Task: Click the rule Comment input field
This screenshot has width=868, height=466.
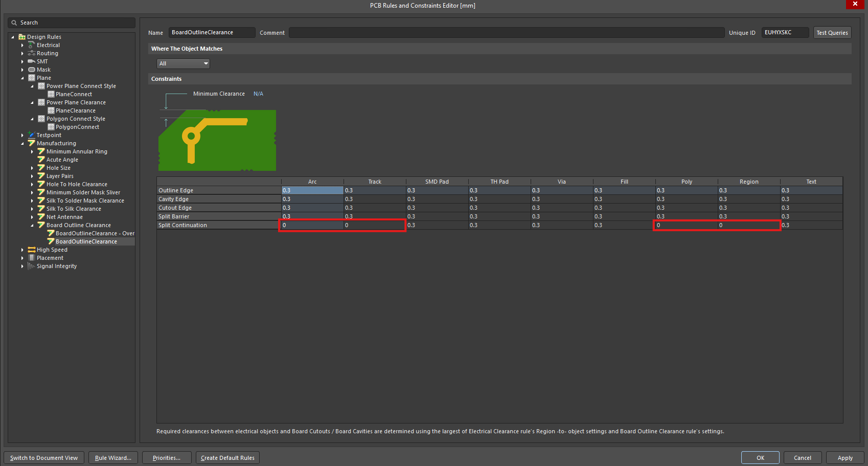Action: click(506, 33)
